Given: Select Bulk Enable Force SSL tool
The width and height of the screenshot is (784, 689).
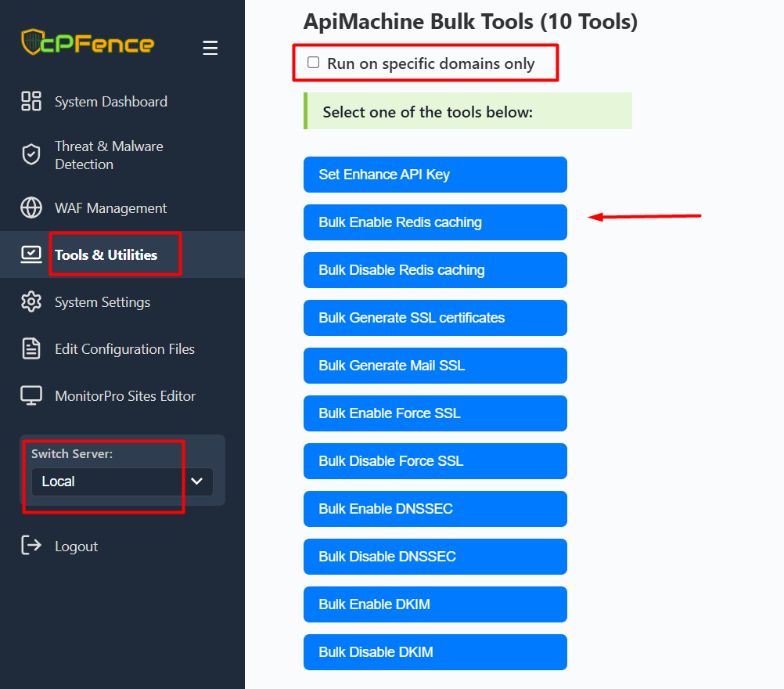Looking at the screenshot, I should point(435,413).
